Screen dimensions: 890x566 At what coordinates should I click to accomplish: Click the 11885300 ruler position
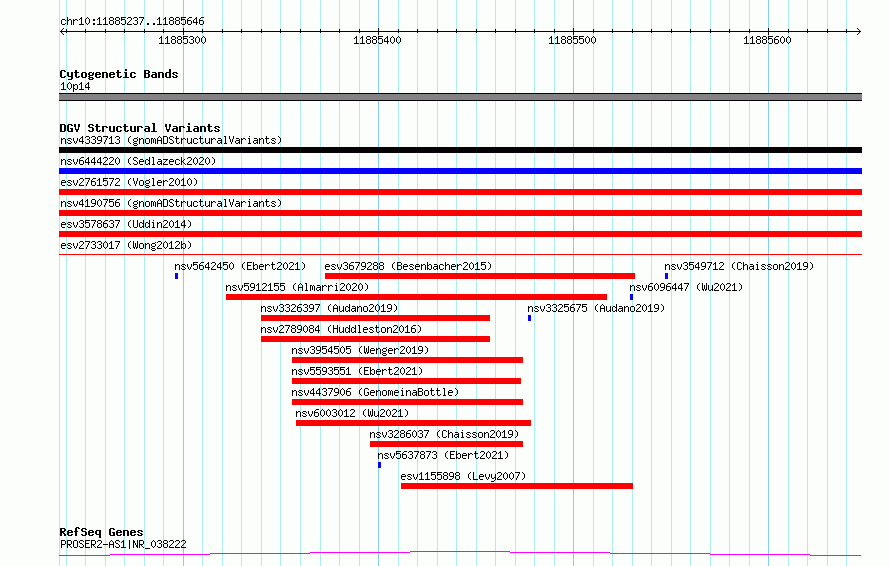(x=182, y=40)
